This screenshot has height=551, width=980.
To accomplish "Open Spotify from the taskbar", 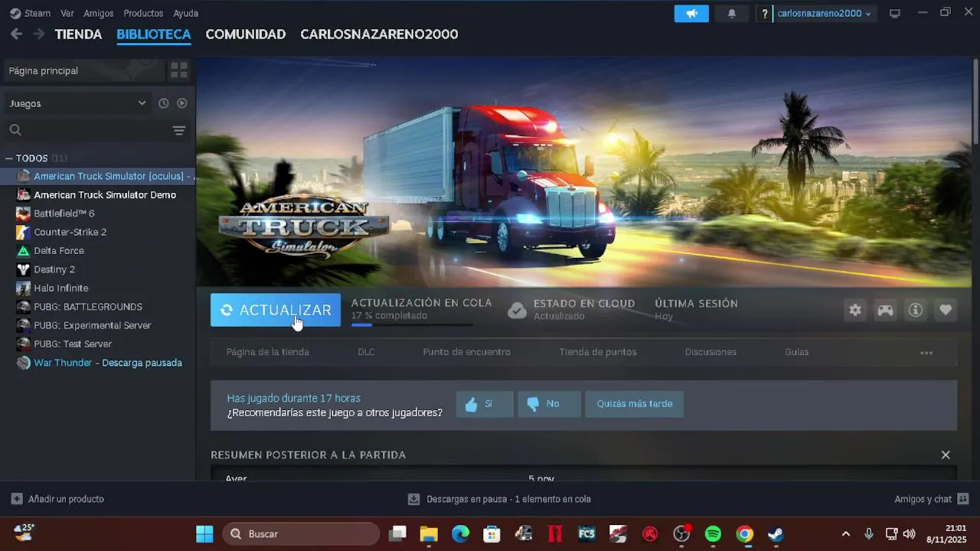I will click(713, 533).
